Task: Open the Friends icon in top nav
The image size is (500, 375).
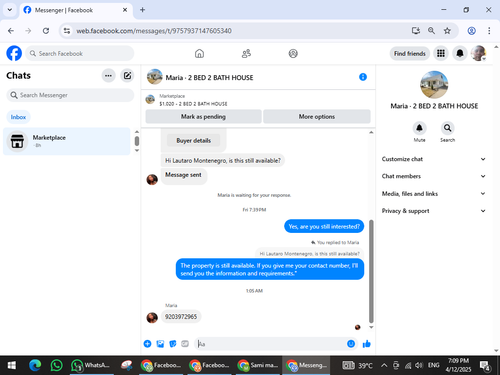Action: [246, 53]
